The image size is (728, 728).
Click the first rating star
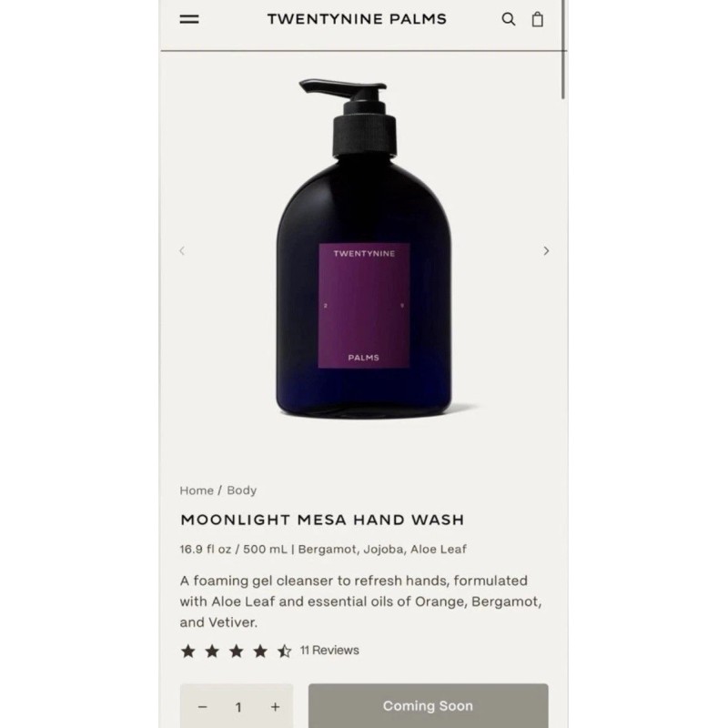click(188, 651)
